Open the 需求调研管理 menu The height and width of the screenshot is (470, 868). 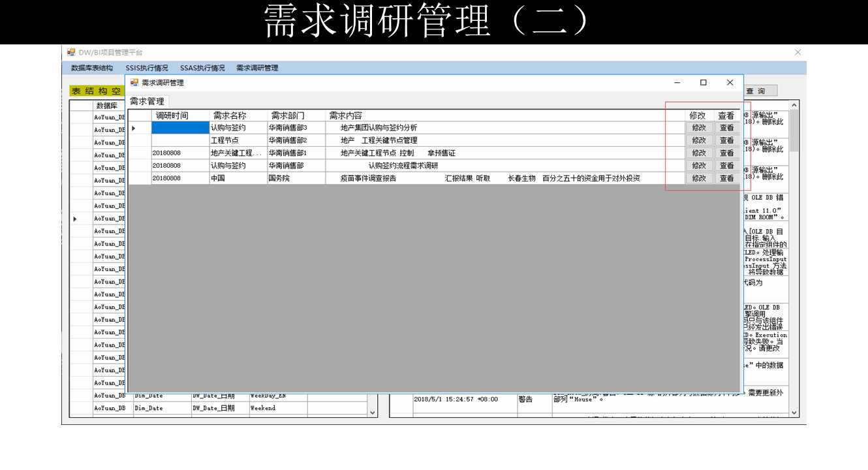point(257,68)
